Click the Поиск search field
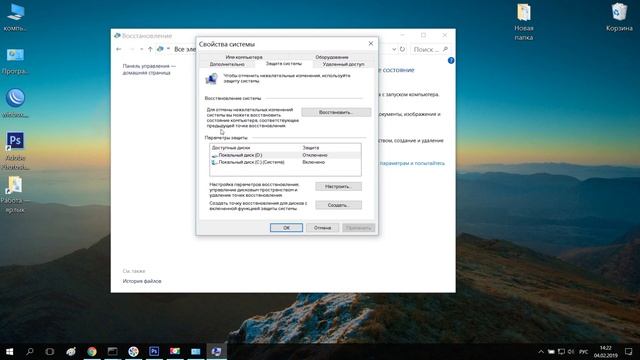 point(430,49)
